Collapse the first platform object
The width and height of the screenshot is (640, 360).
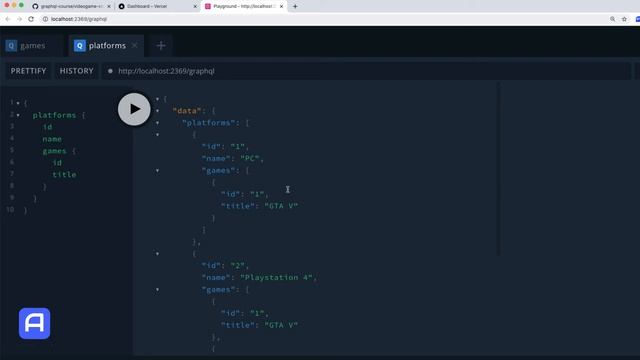(158, 135)
